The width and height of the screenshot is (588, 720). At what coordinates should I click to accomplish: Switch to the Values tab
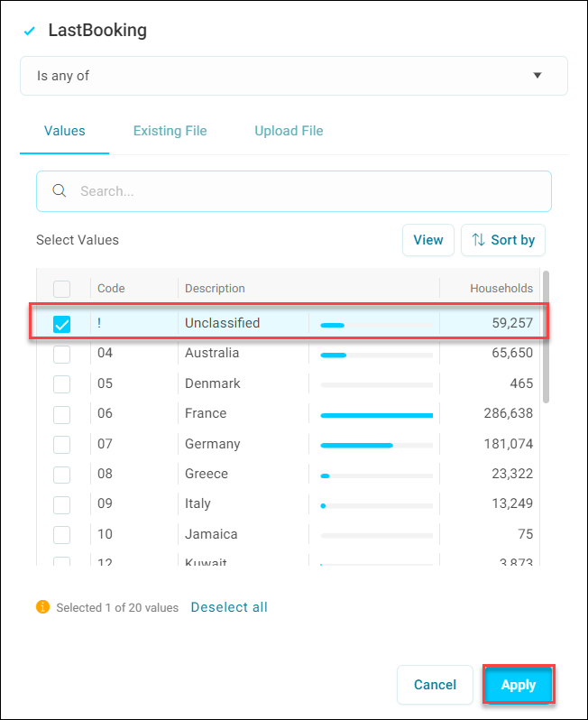[x=65, y=131]
